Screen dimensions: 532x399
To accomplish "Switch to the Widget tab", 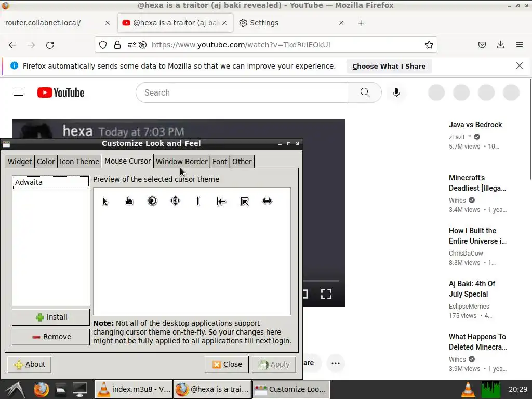I will 20,162.
